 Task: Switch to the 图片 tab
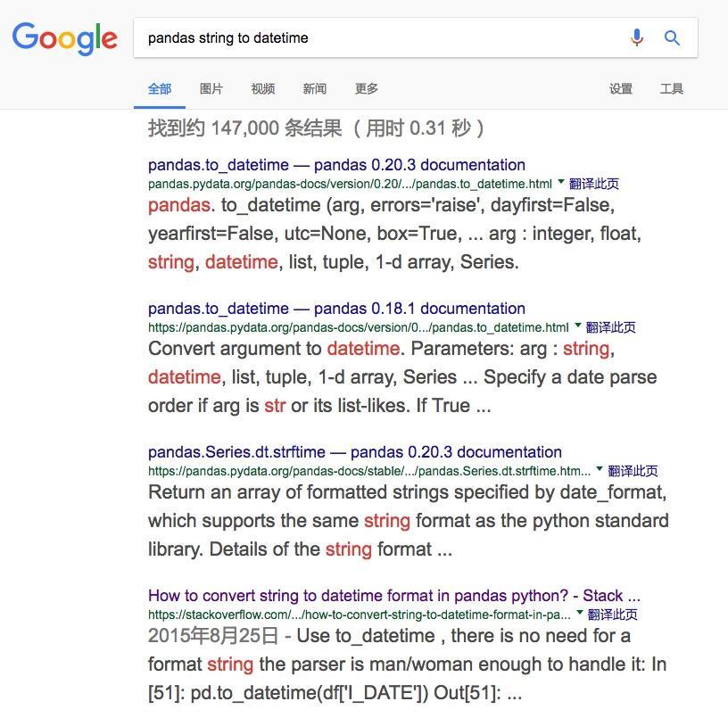[x=211, y=88]
